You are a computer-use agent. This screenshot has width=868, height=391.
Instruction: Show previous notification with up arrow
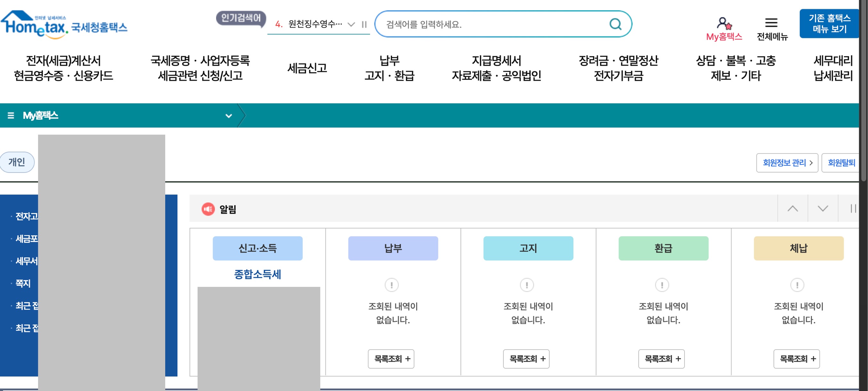792,209
